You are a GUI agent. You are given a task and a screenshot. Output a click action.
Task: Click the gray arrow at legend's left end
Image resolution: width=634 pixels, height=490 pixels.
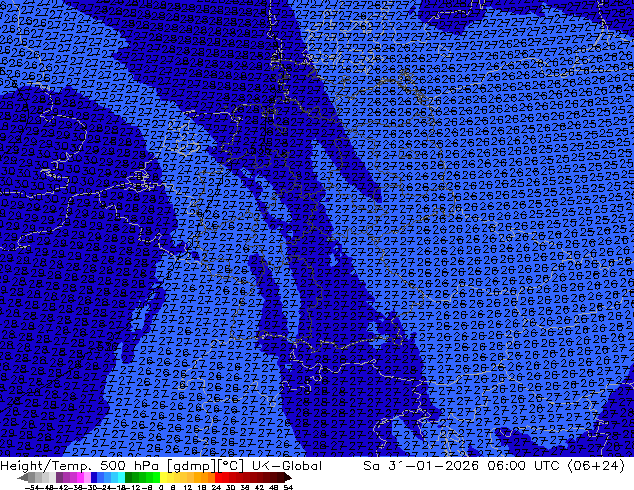click(x=22, y=477)
